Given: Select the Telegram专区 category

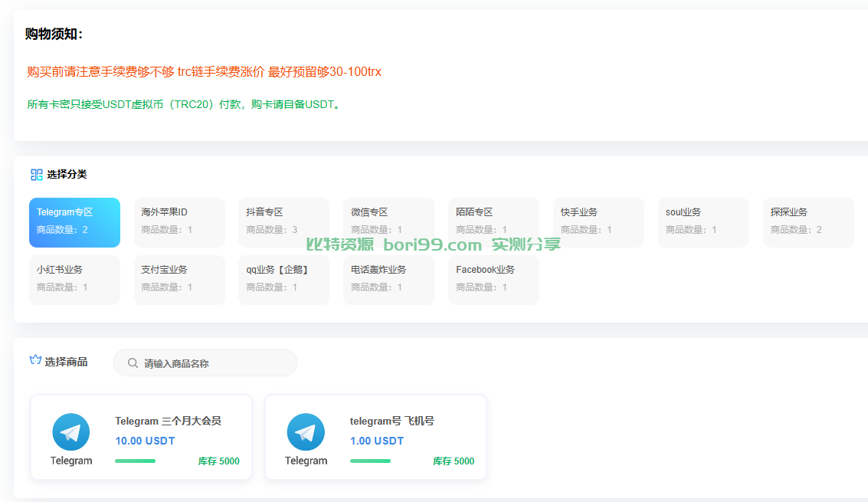Looking at the screenshot, I should (x=75, y=222).
